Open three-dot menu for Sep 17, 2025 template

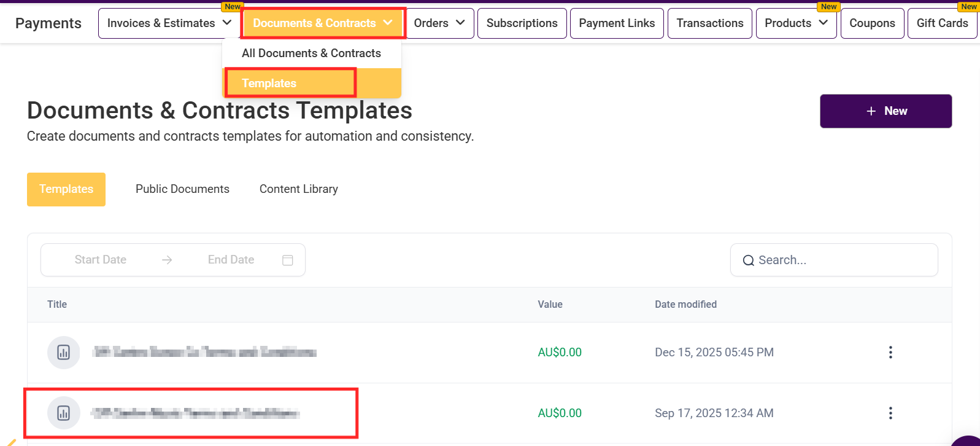pyautogui.click(x=890, y=413)
